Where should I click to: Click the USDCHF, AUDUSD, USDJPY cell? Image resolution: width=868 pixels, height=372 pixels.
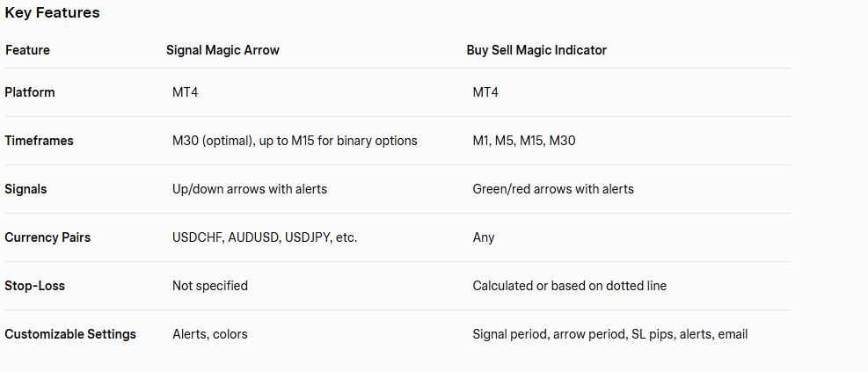265,237
